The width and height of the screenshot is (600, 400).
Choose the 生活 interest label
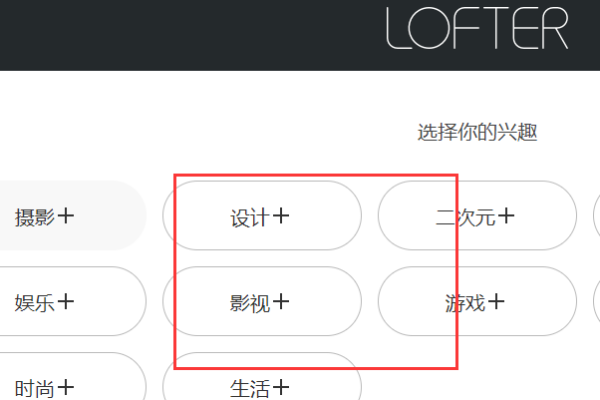point(249,389)
